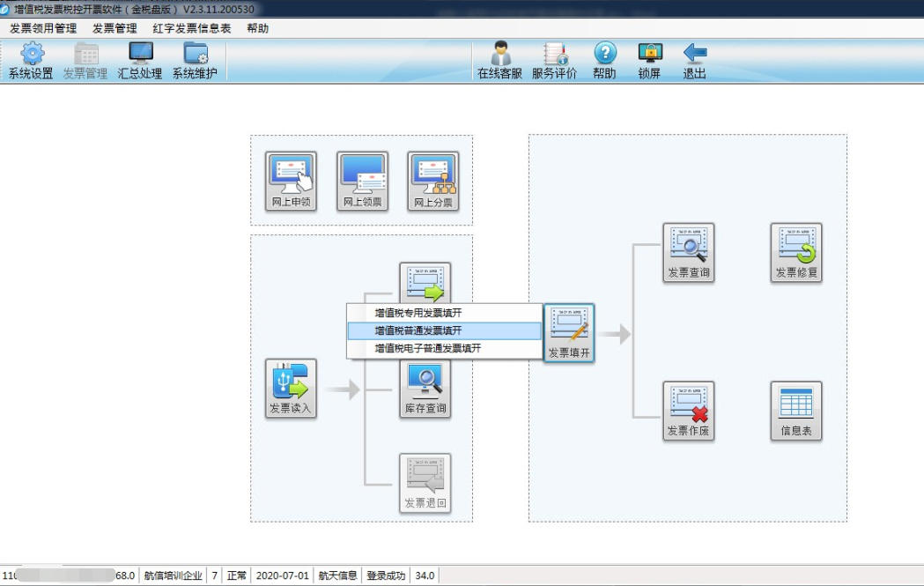Open 红字发票信息表 menu

pyautogui.click(x=191, y=28)
